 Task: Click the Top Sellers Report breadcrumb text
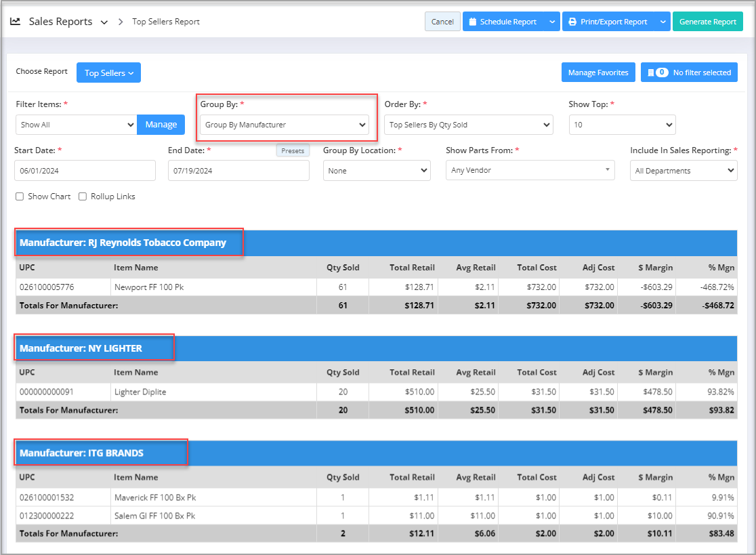tap(166, 22)
